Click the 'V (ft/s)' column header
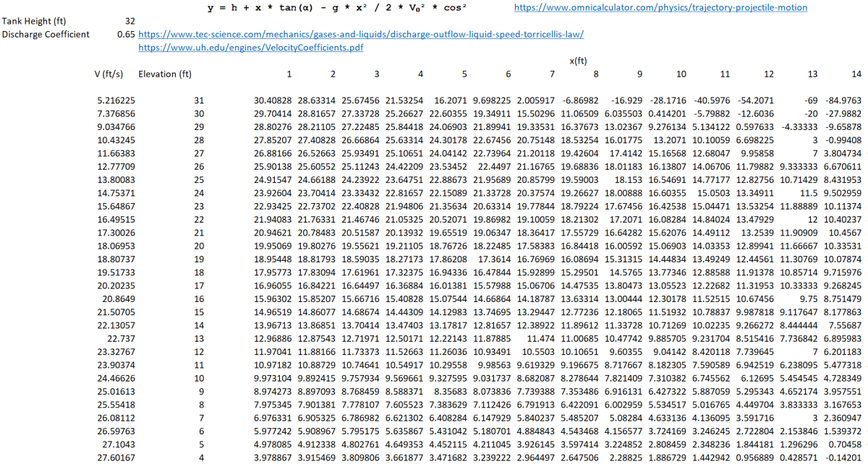 point(109,74)
